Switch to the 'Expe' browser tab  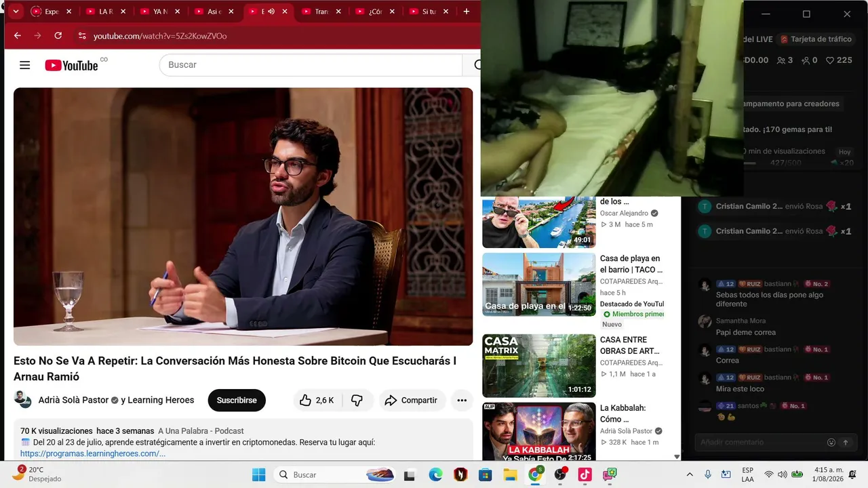pyautogui.click(x=51, y=12)
